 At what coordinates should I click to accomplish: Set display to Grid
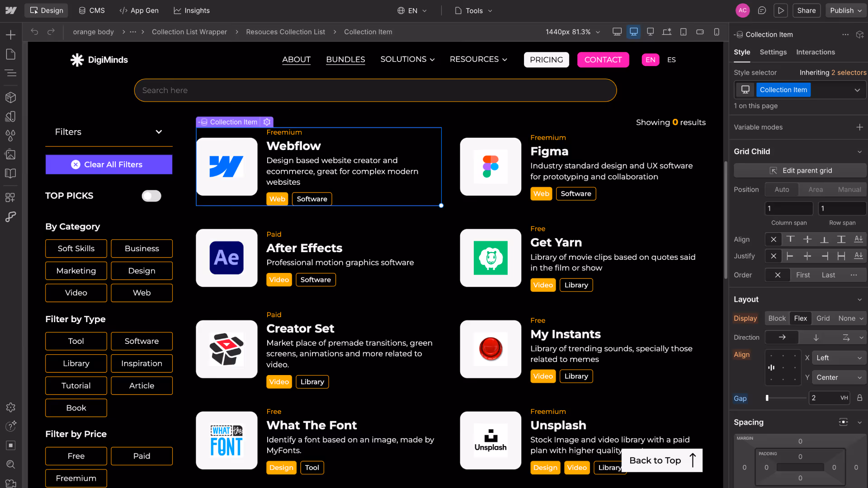[x=823, y=319]
